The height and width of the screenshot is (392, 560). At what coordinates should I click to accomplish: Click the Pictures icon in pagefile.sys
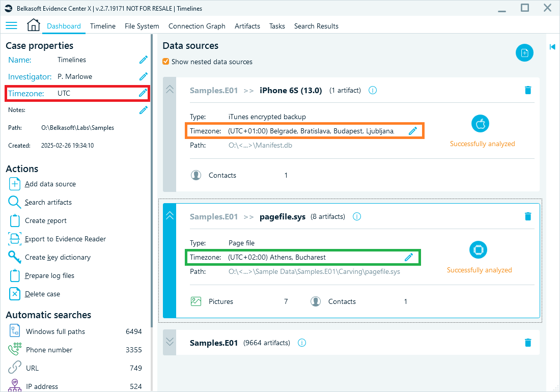196,301
